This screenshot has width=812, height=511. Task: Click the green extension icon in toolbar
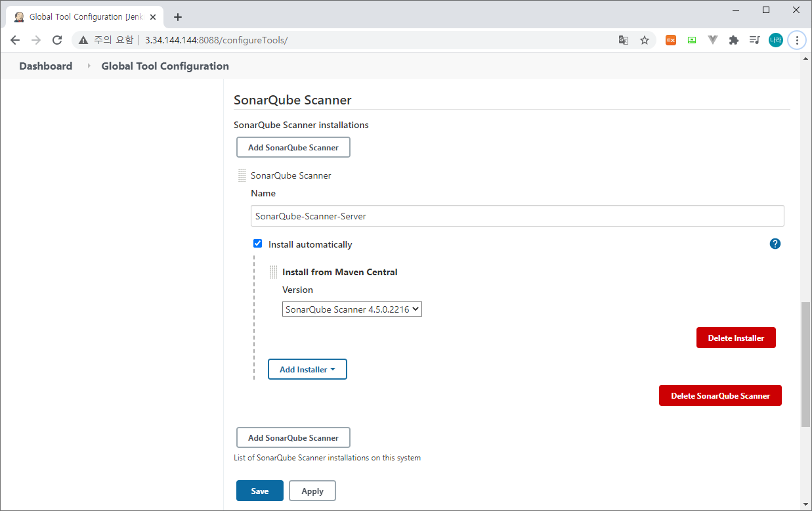(692, 40)
